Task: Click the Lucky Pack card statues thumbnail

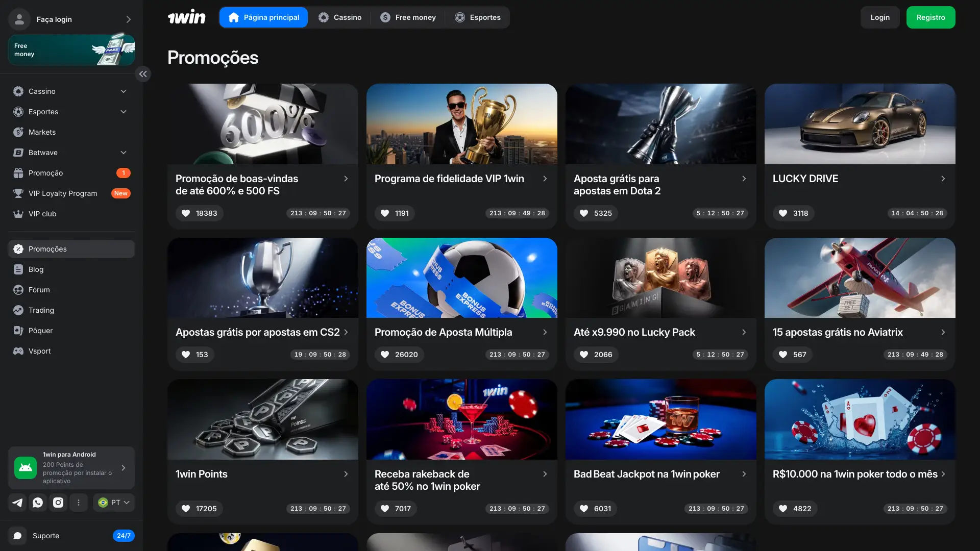Action: pyautogui.click(x=661, y=278)
